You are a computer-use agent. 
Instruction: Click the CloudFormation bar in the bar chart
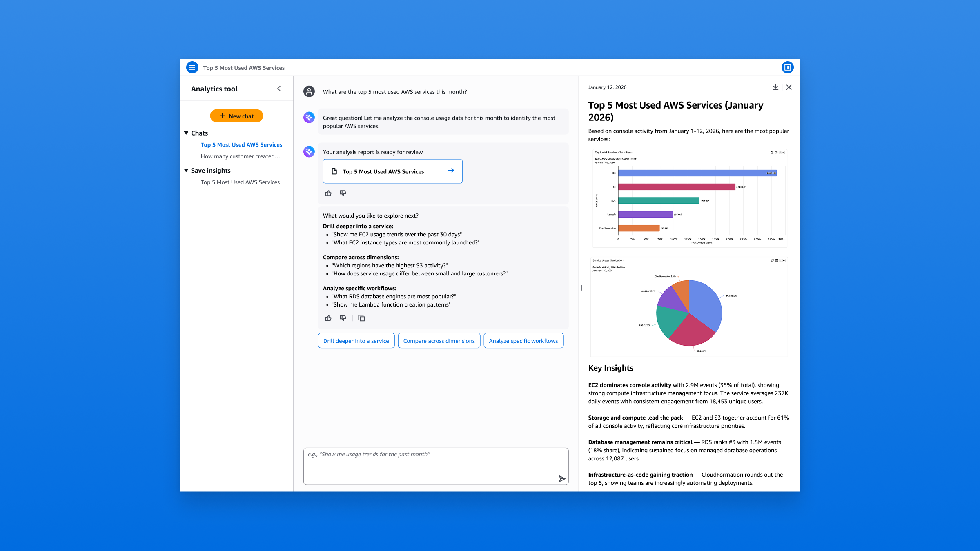[x=639, y=228]
